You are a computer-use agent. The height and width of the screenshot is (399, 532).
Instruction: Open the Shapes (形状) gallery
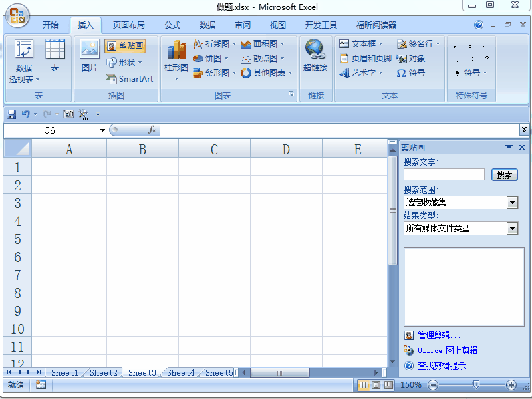click(x=124, y=62)
